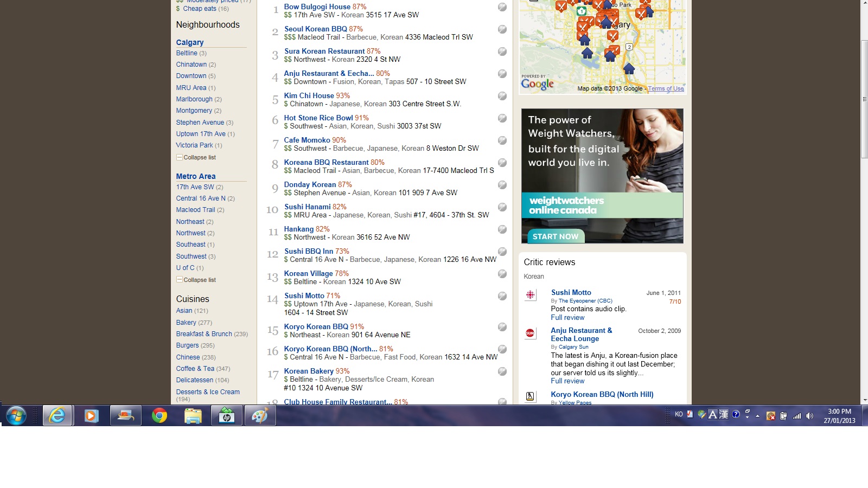This screenshot has height=488, width=868.
Task: Click the grey round icon beside Kim Chi House
Action: tap(502, 96)
